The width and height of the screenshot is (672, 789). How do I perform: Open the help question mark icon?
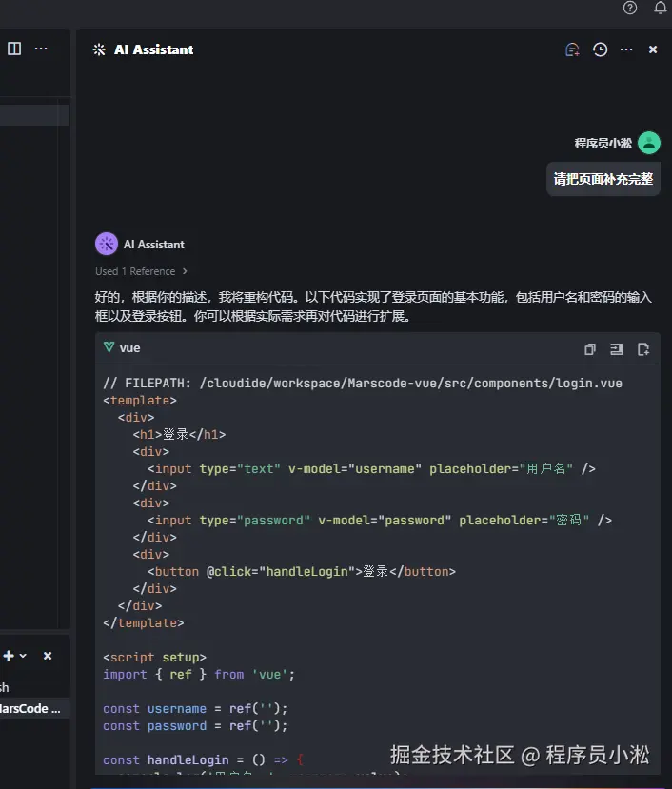tap(630, 8)
